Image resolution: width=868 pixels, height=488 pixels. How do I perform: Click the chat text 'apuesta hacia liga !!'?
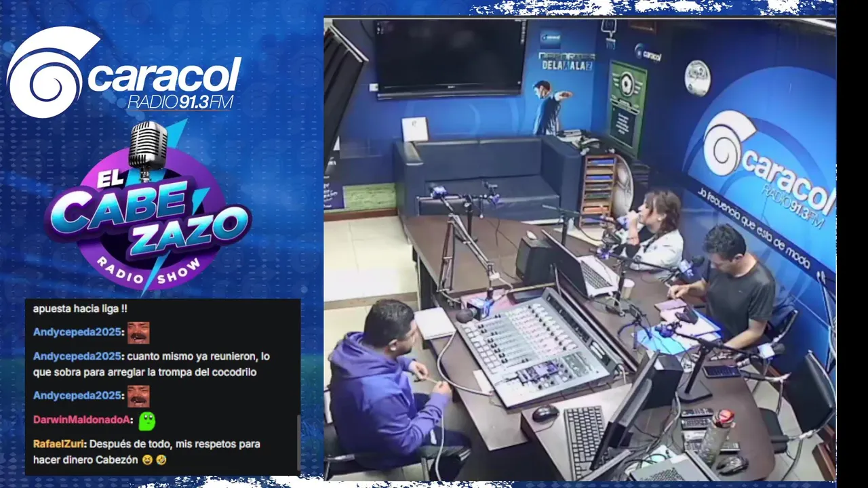[x=80, y=308]
